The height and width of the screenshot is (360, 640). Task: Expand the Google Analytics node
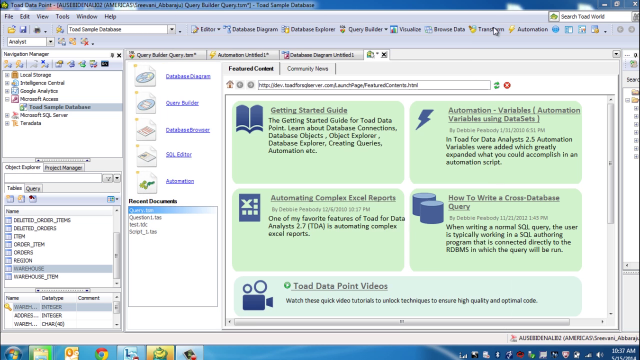click(7, 91)
